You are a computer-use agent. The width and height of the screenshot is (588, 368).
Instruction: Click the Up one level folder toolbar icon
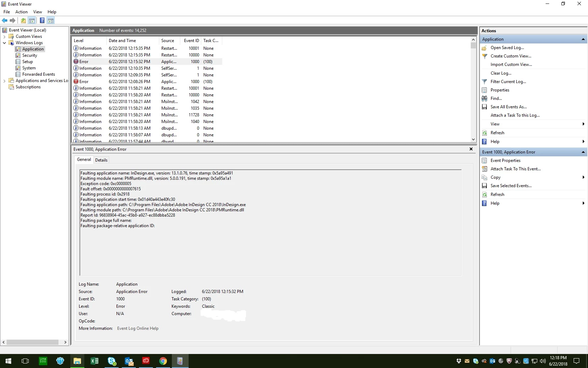coord(23,20)
